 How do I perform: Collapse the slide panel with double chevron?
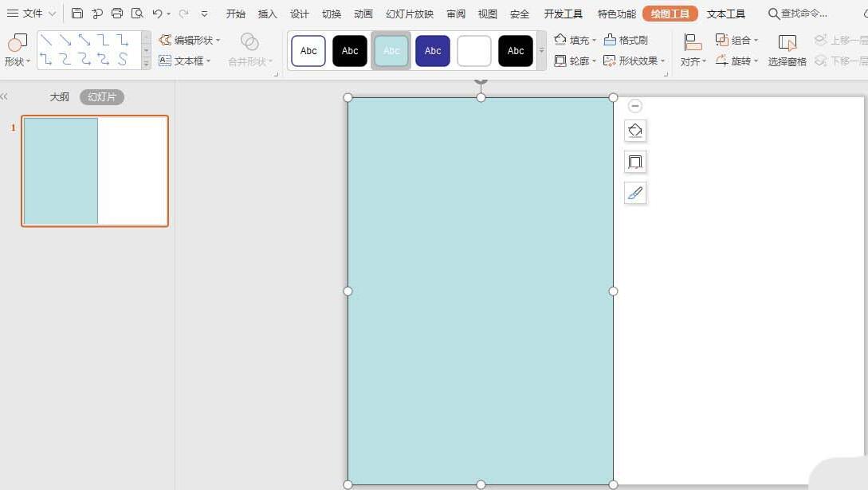[x=4, y=96]
